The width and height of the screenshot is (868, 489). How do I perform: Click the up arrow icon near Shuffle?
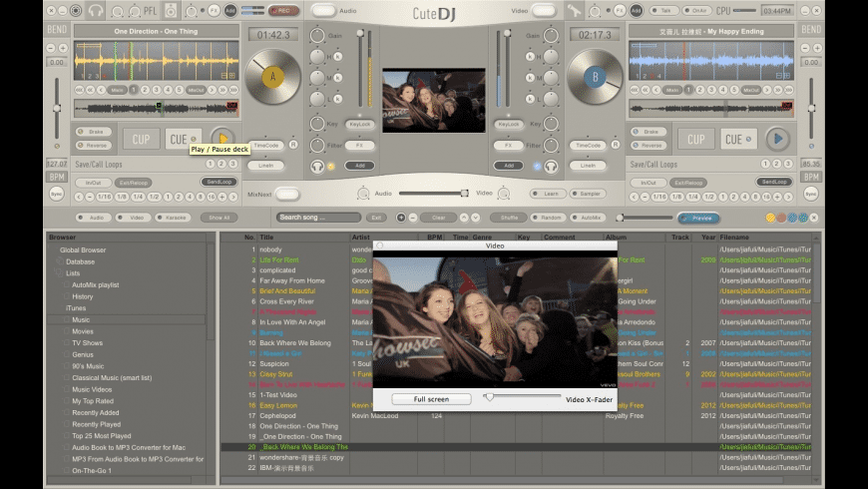click(x=464, y=218)
